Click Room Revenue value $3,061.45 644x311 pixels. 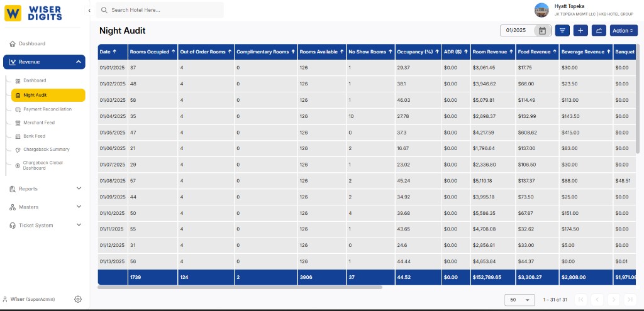(484, 68)
